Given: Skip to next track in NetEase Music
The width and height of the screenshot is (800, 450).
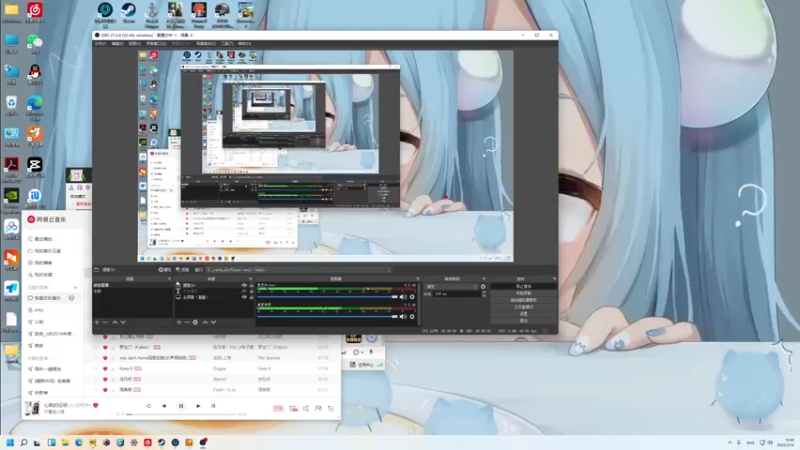Looking at the screenshot, I should tap(198, 406).
